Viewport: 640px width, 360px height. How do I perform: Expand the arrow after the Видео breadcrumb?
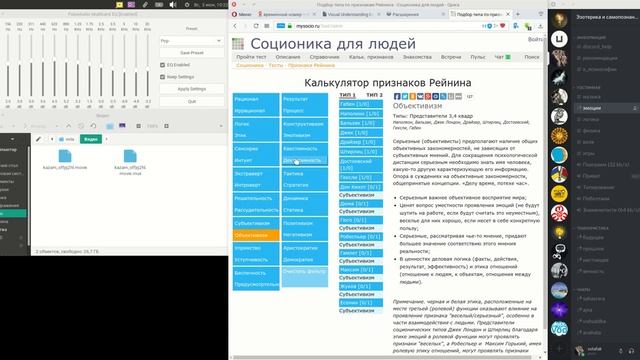tap(107, 139)
